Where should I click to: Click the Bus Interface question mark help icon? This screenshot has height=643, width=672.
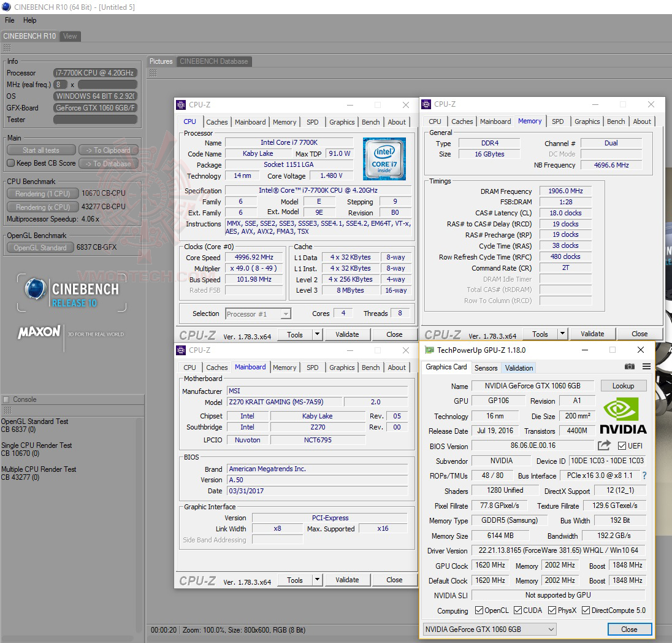pos(643,475)
